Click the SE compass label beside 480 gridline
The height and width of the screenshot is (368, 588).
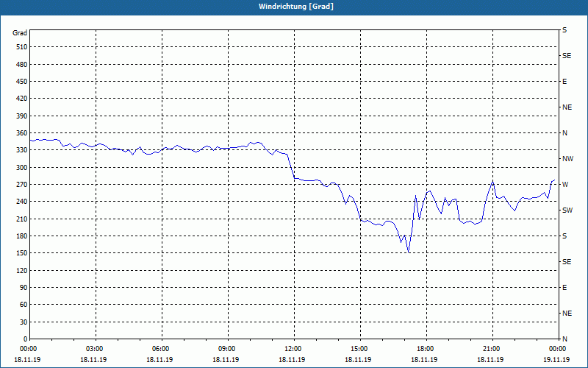pyautogui.click(x=567, y=56)
